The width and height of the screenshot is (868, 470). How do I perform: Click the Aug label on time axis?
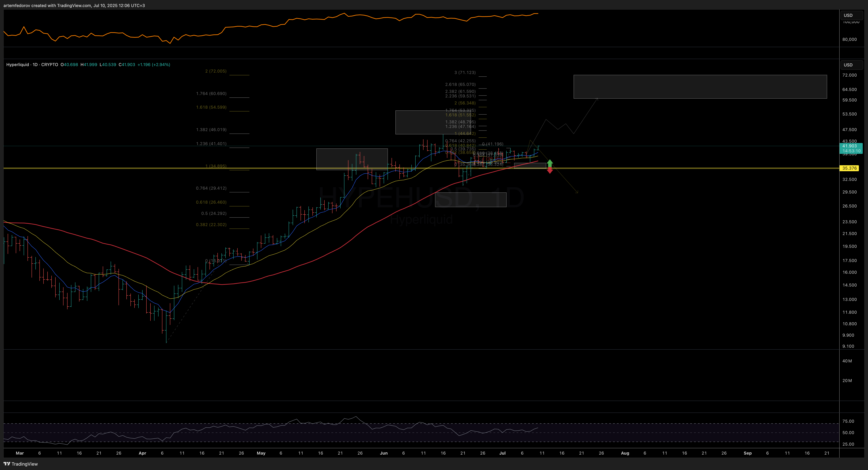(x=625, y=453)
